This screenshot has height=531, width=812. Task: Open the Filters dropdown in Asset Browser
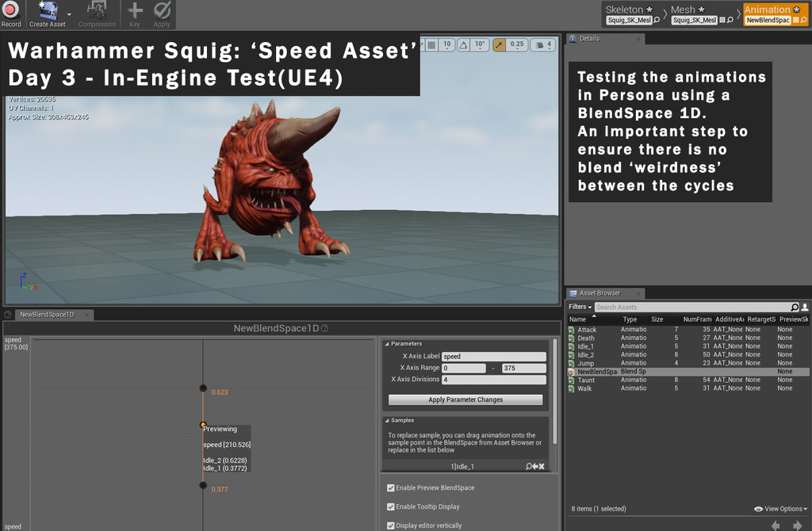(x=580, y=307)
